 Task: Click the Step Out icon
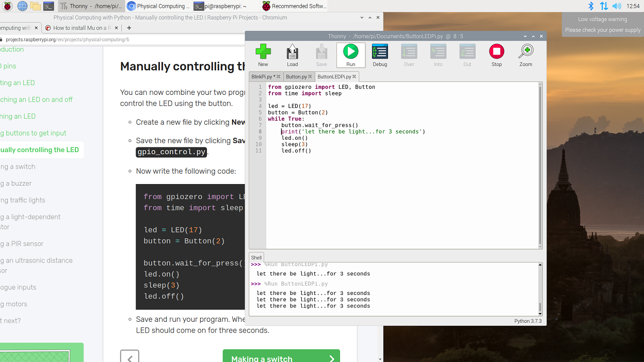pyautogui.click(x=467, y=55)
